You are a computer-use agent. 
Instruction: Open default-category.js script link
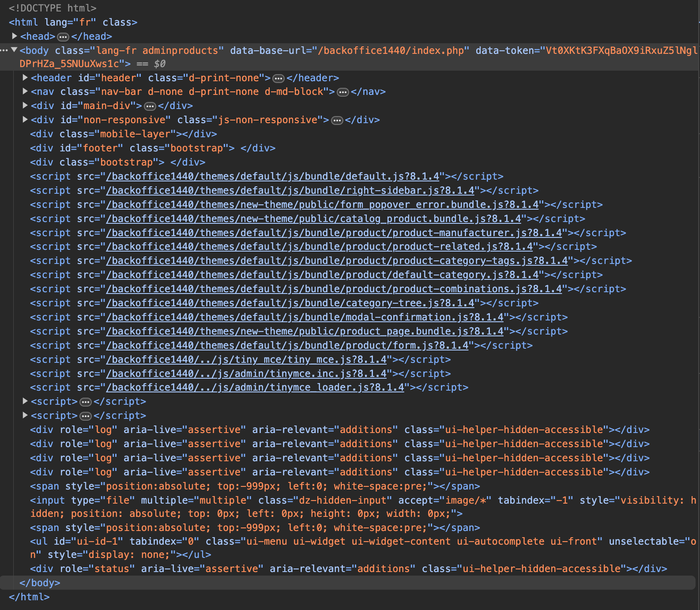323,275
